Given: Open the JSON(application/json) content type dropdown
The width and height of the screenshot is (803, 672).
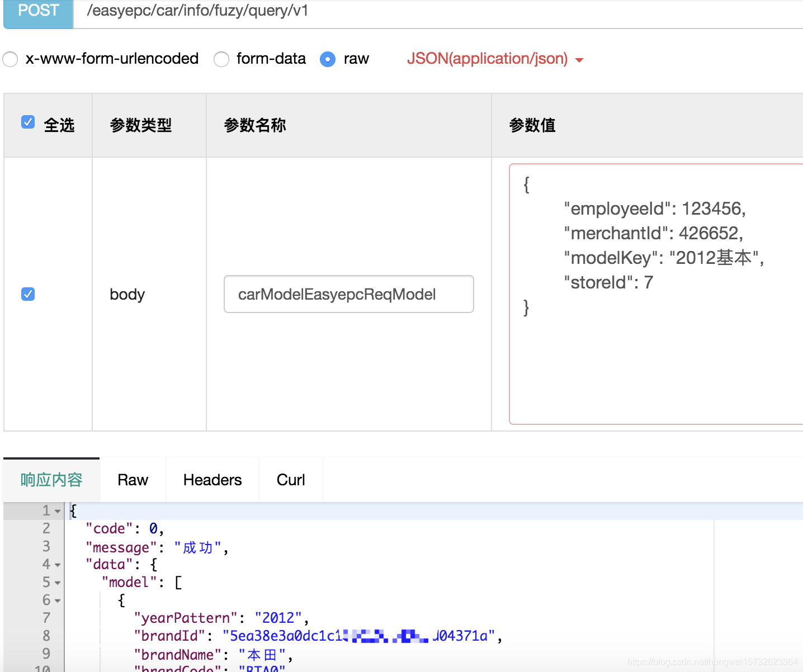Looking at the screenshot, I should click(495, 59).
